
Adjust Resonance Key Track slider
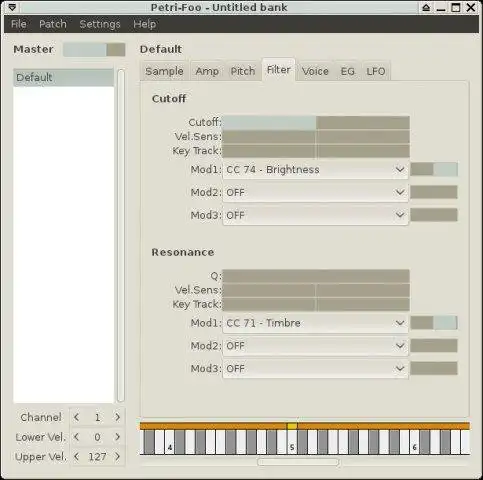316,304
